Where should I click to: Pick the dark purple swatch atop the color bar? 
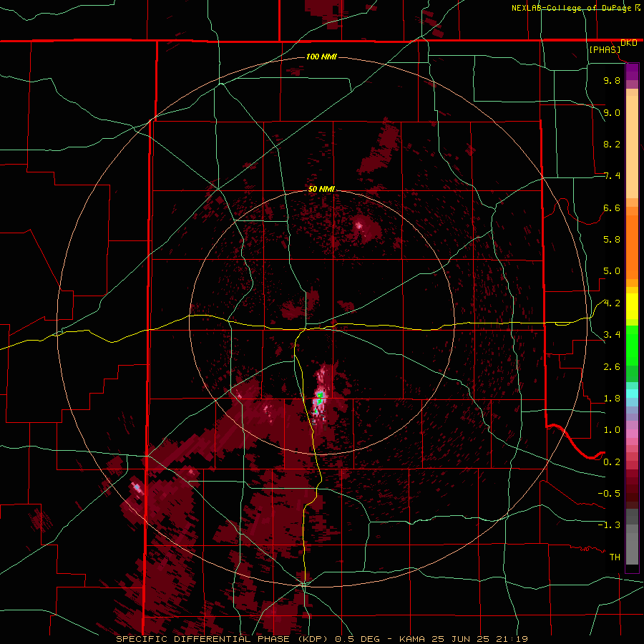click(632, 72)
